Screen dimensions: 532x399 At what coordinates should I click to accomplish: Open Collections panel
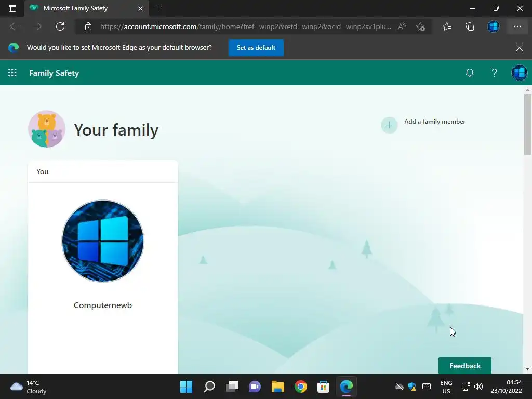(470, 26)
